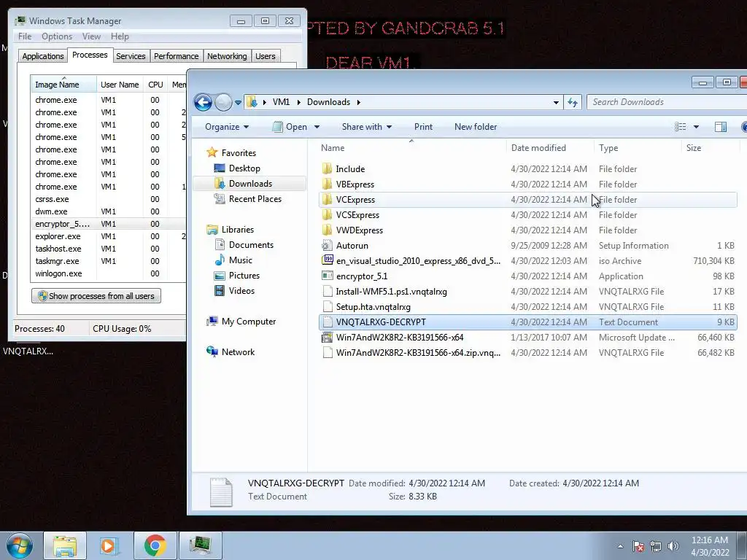
Task: Click Show processes from all users
Action: pos(96,296)
